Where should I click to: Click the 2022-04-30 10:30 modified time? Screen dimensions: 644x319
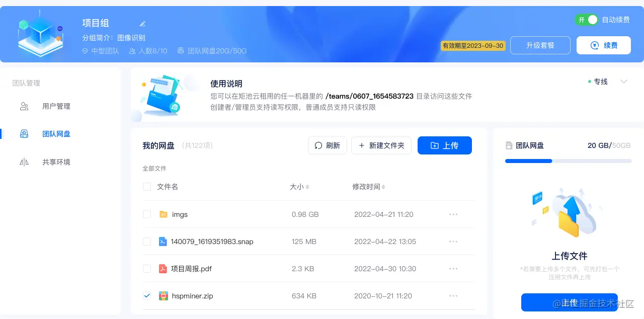point(385,269)
